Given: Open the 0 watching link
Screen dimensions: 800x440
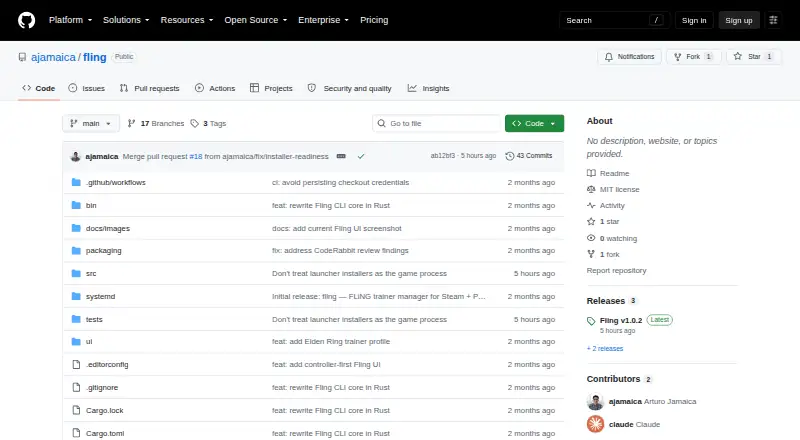Looking at the screenshot, I should (612, 238).
